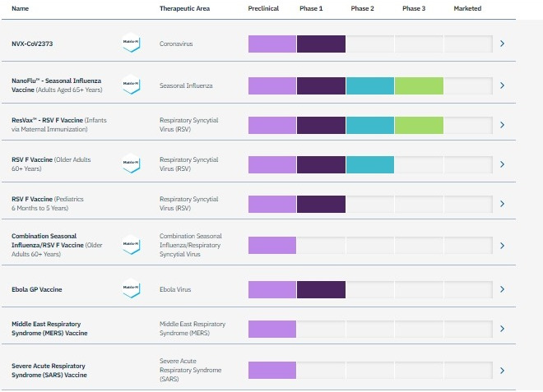Click the Seasonal Influenza therapeutic area text

tap(186, 85)
